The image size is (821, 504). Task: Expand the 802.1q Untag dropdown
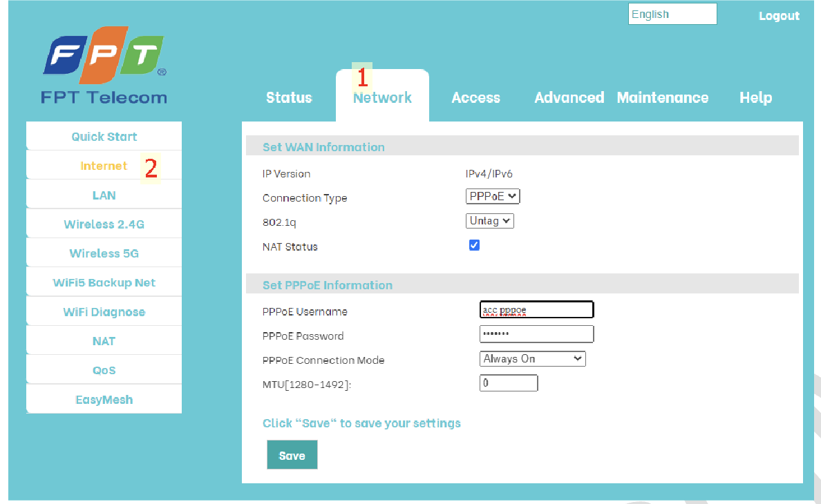[489, 221]
